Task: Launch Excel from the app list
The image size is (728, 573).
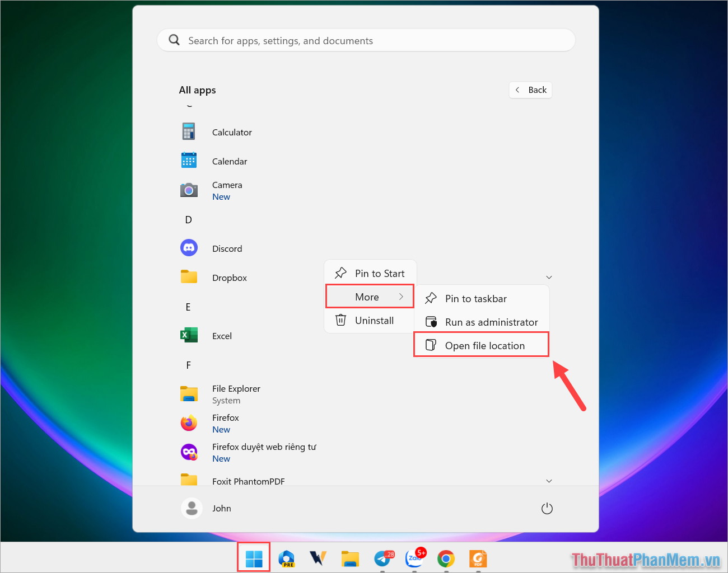Action: pyautogui.click(x=222, y=336)
